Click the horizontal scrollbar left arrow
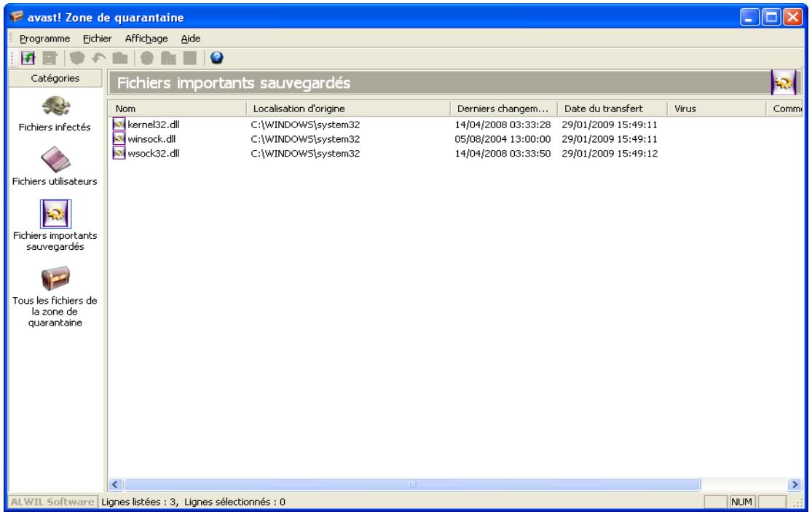Image resolution: width=812 pixels, height=512 pixels. point(116,484)
